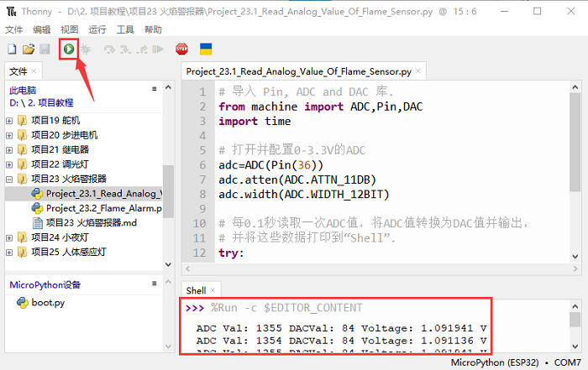Image resolution: width=588 pixels, height=370 pixels.
Task: Collapse the 项目23 火焰警报器 folder
Action: pos(9,179)
